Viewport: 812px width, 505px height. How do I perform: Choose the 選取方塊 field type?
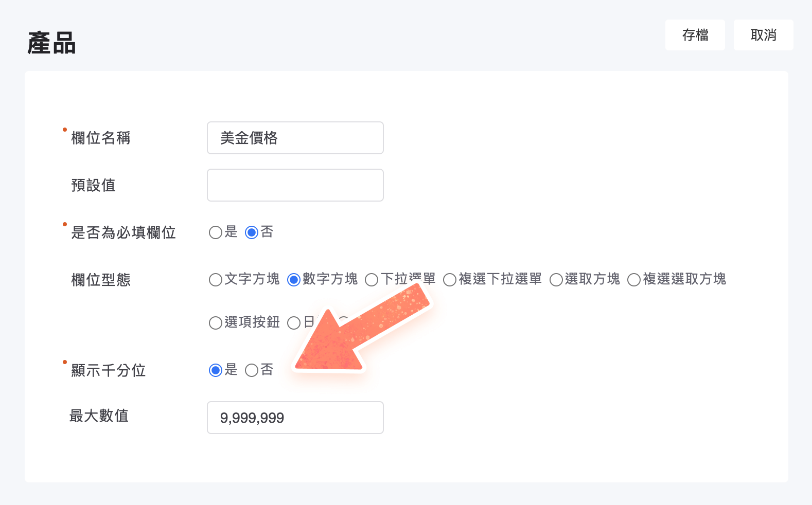[556, 280]
